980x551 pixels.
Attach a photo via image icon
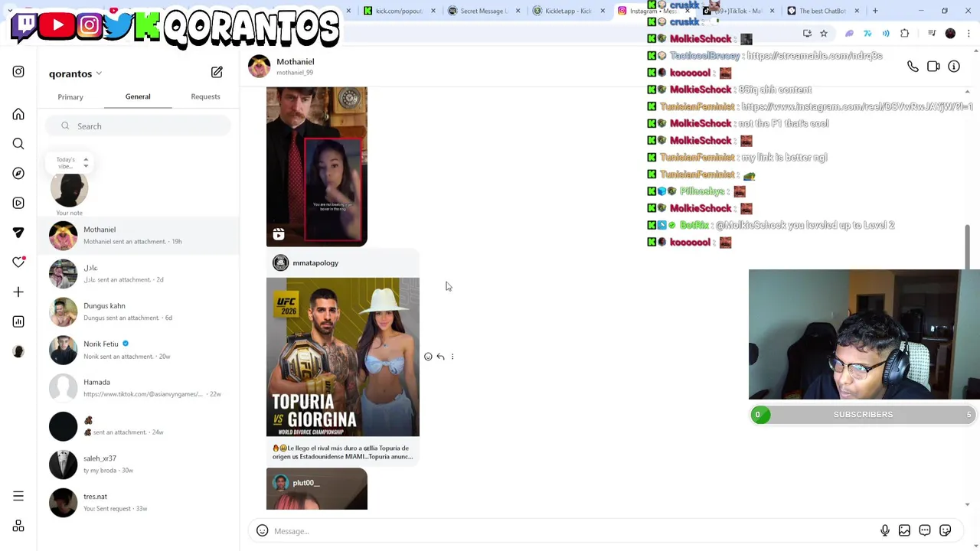click(905, 531)
